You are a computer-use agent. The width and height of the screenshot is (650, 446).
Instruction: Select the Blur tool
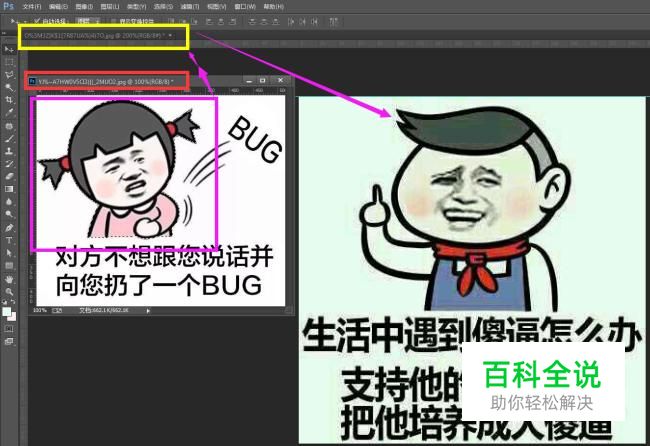pyautogui.click(x=9, y=202)
